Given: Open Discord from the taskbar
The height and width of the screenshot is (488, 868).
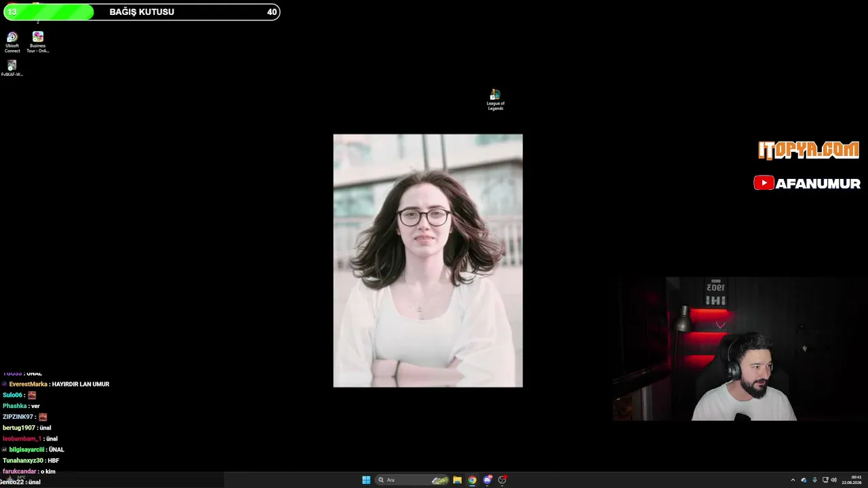Looking at the screenshot, I should tap(488, 480).
